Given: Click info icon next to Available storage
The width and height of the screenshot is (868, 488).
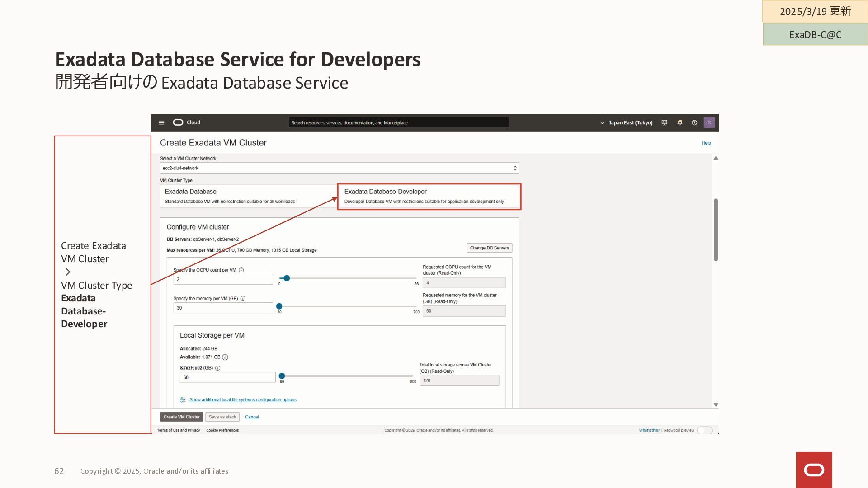Looking at the screenshot, I should click(x=225, y=357).
